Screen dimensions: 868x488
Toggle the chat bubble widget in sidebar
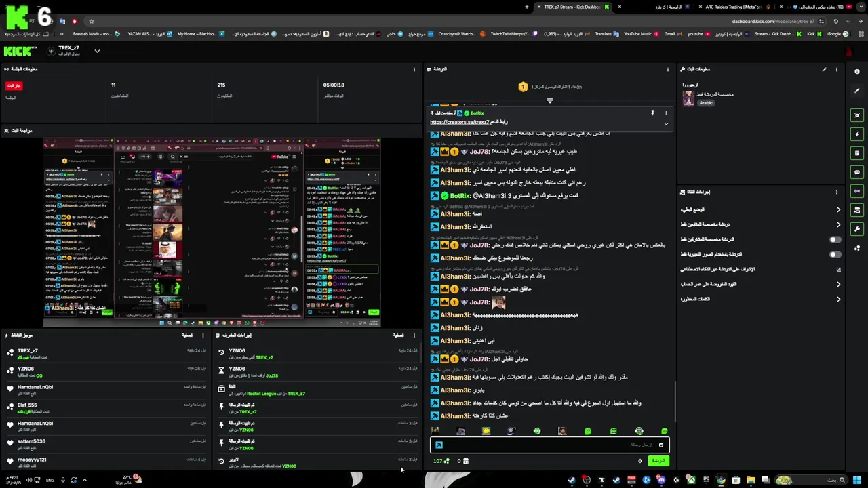click(857, 172)
